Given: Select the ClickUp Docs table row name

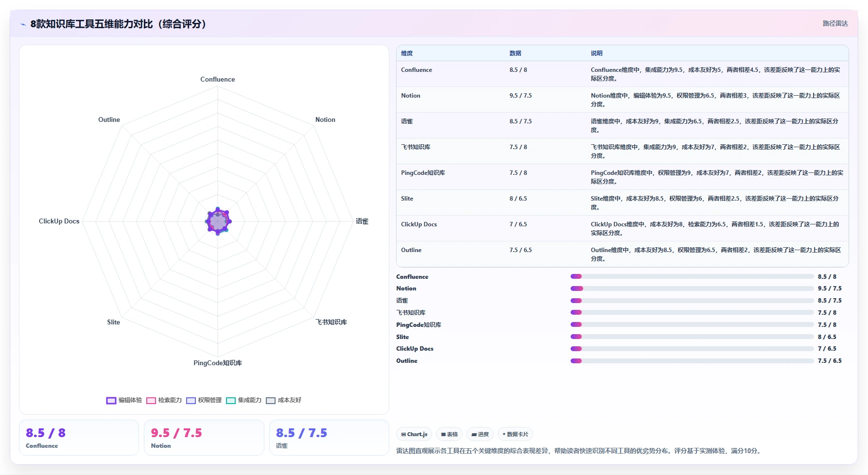Looking at the screenshot, I should [419, 224].
